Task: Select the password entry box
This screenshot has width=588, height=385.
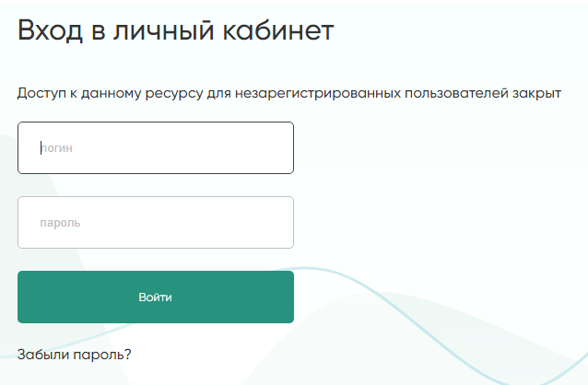Action: point(155,222)
